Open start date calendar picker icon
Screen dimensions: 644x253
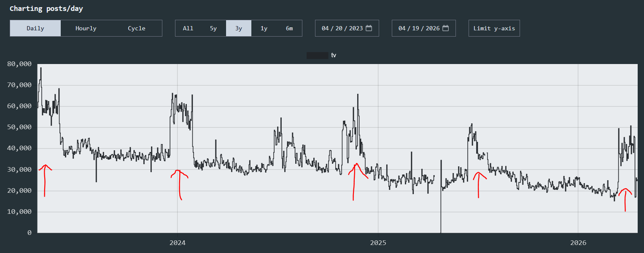[369, 28]
